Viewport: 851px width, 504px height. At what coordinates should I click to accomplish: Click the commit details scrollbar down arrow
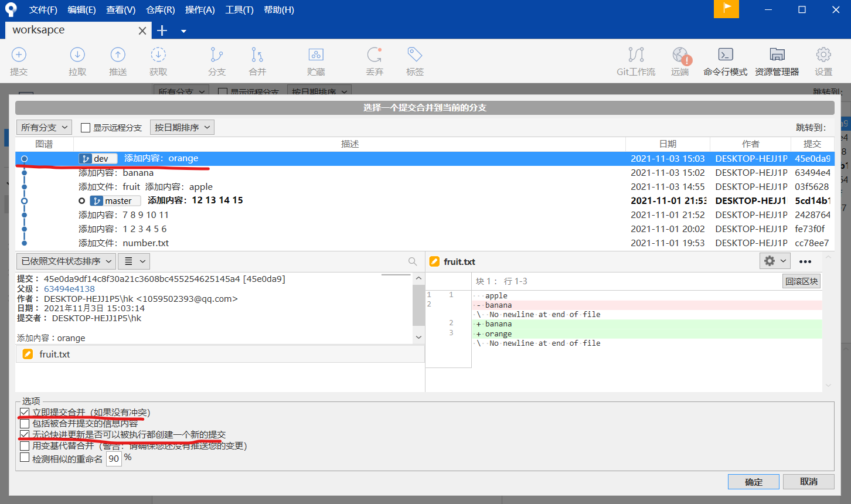[418, 337]
